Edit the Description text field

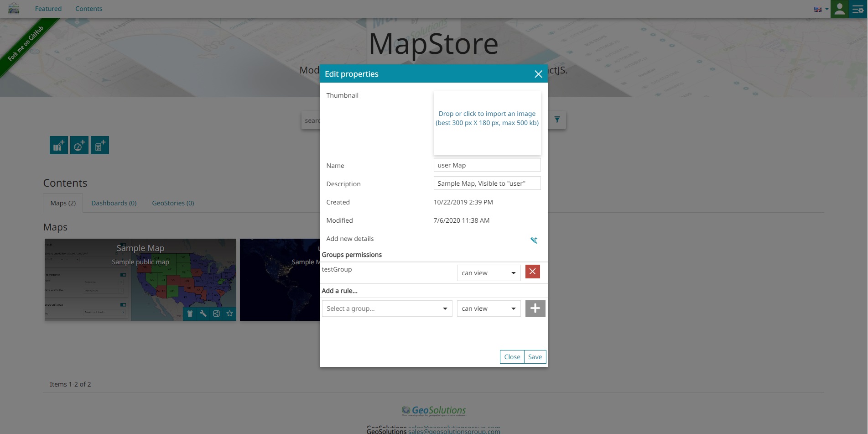coord(487,183)
